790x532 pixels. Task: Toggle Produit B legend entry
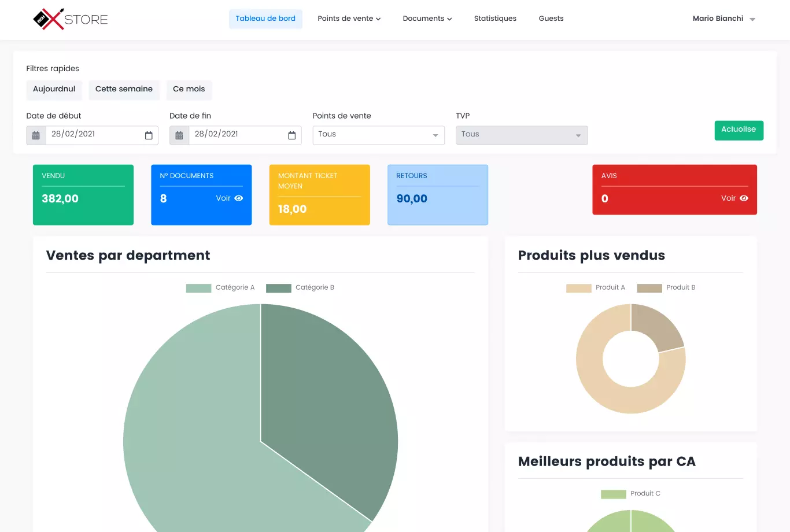[666, 287]
